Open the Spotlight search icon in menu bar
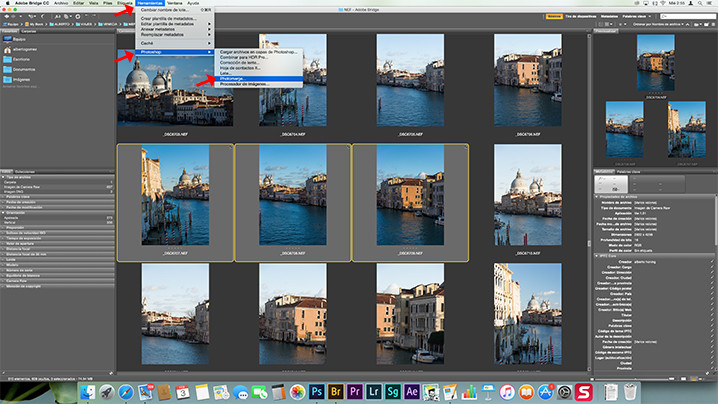718x404 pixels. click(700, 3)
